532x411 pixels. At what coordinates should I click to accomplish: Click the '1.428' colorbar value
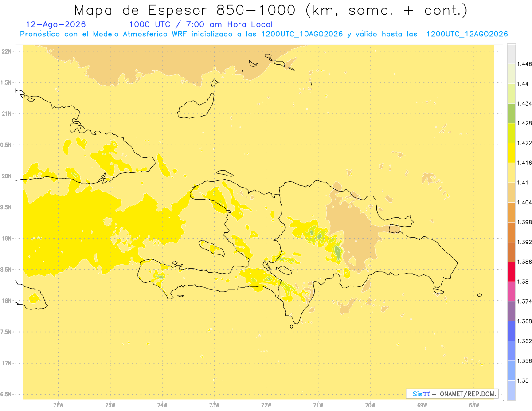tap(524, 123)
